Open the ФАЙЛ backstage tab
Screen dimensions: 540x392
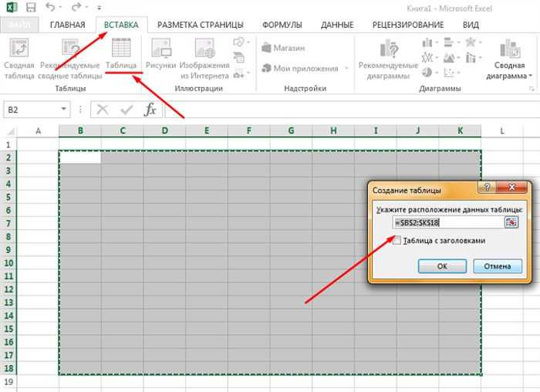19,25
